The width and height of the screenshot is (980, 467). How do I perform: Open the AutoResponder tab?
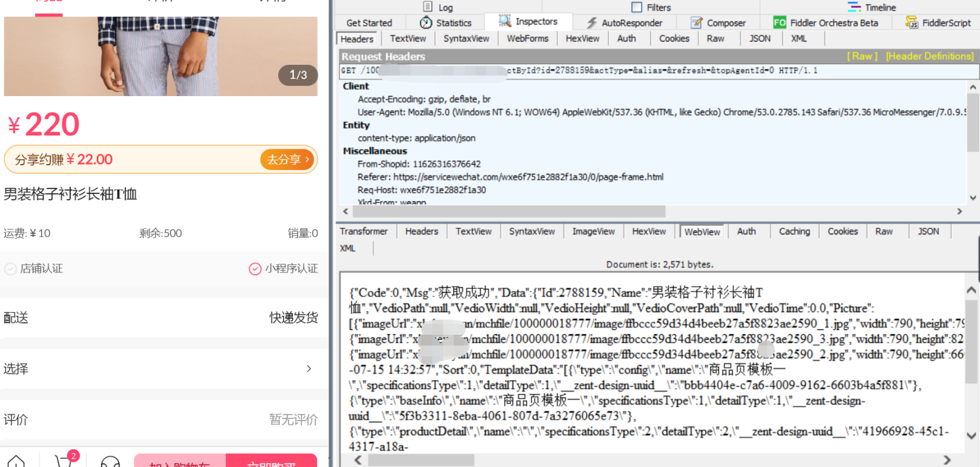[x=625, y=23]
